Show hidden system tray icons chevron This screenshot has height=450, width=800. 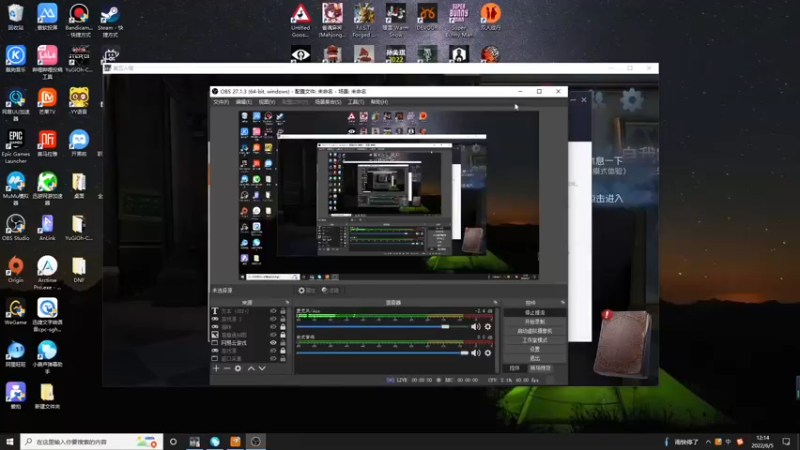(708, 442)
